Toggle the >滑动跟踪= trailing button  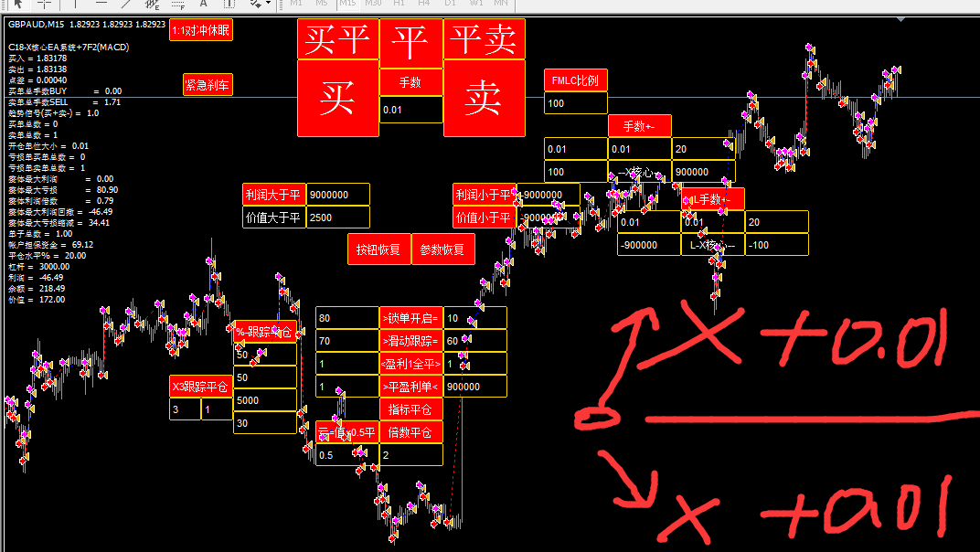pyautogui.click(x=410, y=341)
